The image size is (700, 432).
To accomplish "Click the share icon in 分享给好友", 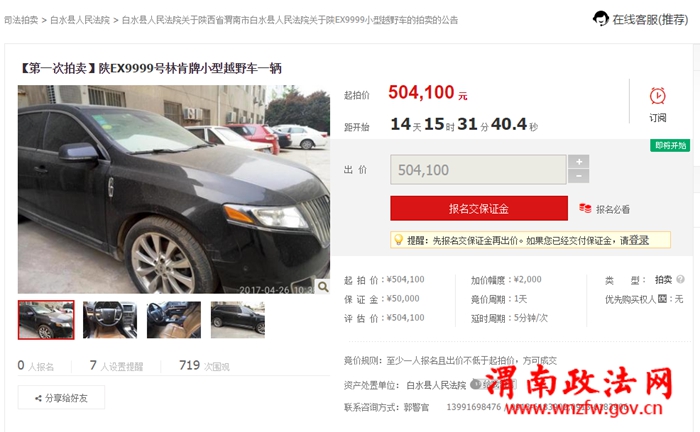I will click(38, 398).
